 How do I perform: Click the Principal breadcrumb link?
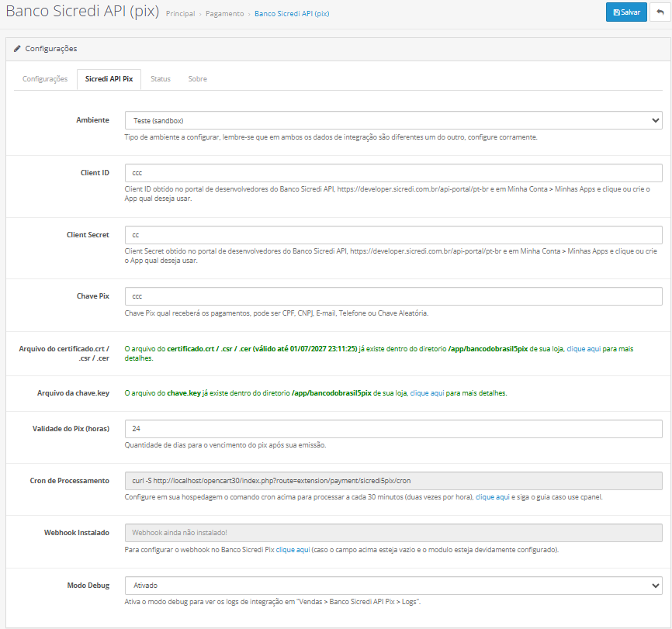(x=180, y=14)
